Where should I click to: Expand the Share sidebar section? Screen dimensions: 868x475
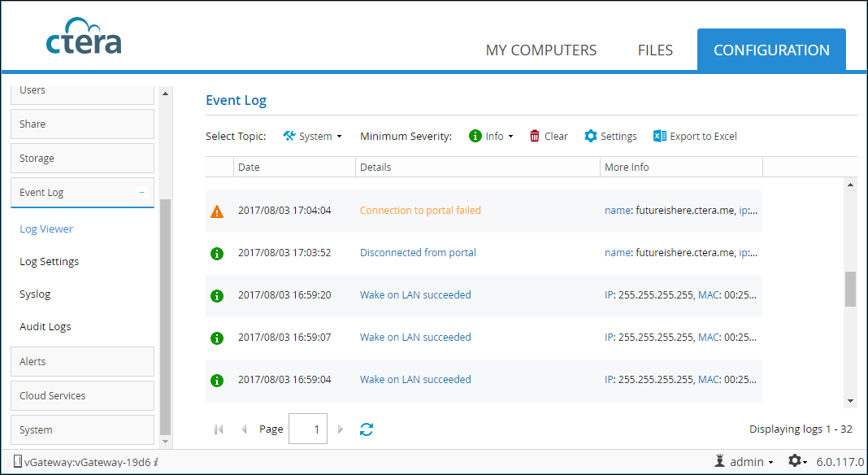pos(82,124)
